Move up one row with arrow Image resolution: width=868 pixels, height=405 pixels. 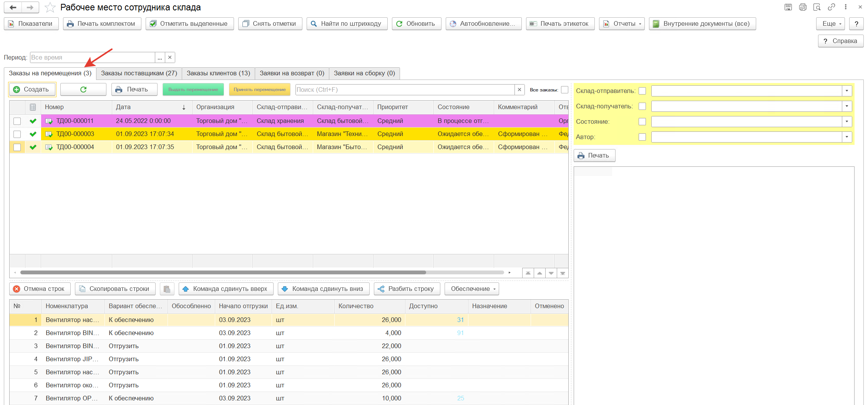coord(539,273)
